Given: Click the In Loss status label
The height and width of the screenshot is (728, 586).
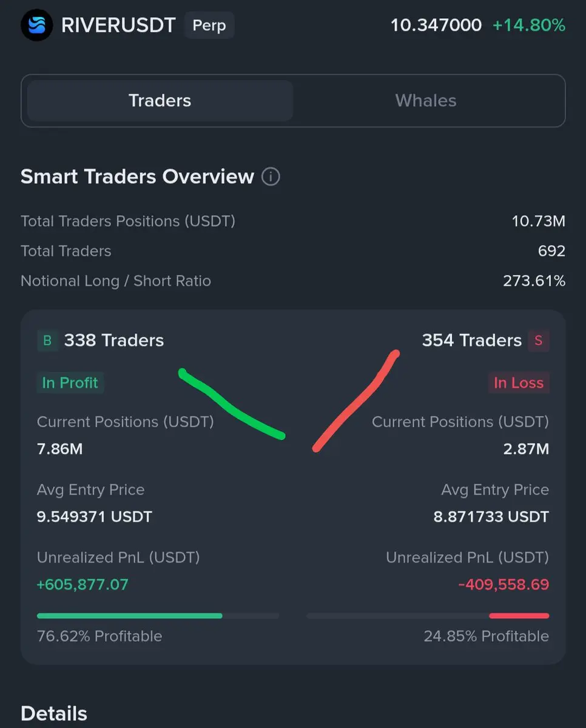Looking at the screenshot, I should pos(519,383).
